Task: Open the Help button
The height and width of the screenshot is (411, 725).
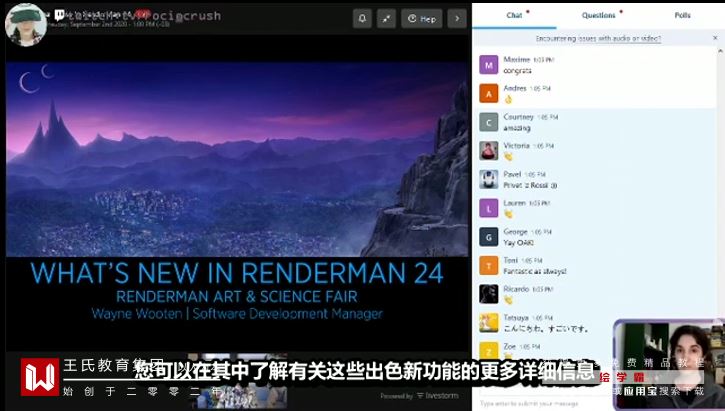Action: 422,18
